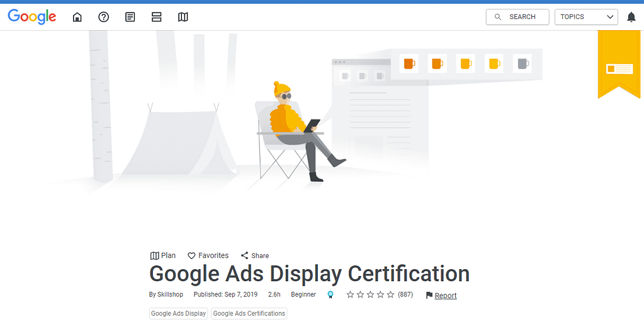Click the By Skillshop author text

pyautogui.click(x=166, y=294)
